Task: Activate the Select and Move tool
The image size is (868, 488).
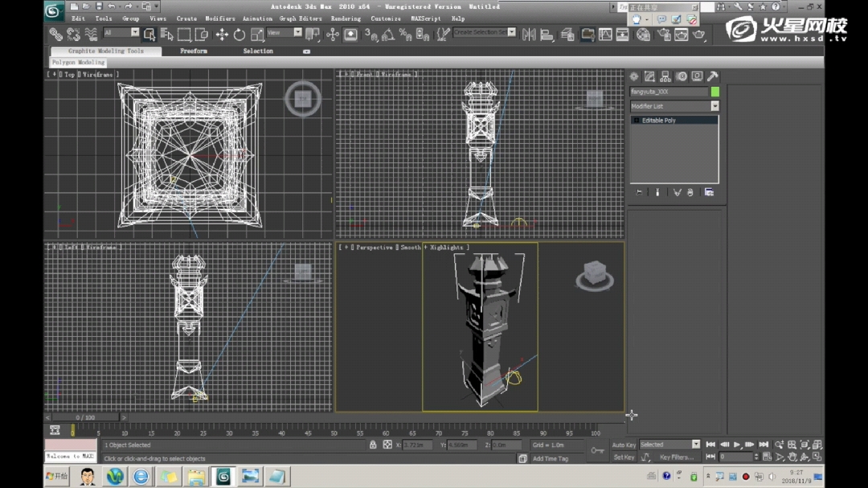Action: point(222,35)
